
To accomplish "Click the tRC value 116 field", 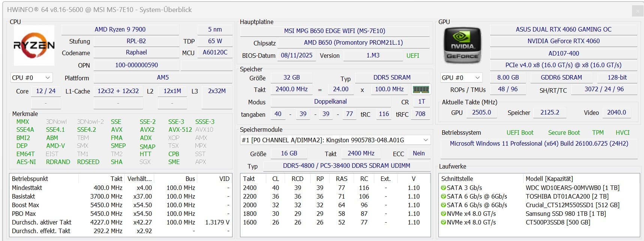I will tap(384, 114).
